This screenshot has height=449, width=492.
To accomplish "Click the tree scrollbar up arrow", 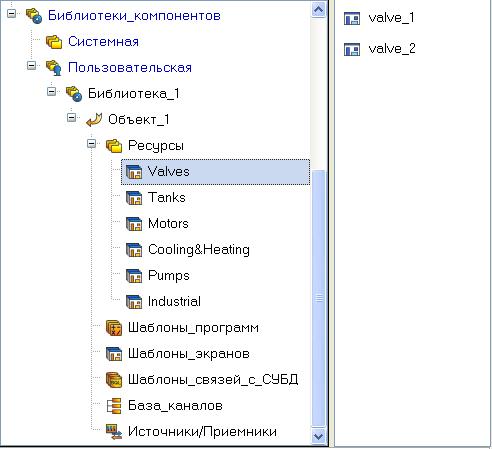I will coord(319,9).
